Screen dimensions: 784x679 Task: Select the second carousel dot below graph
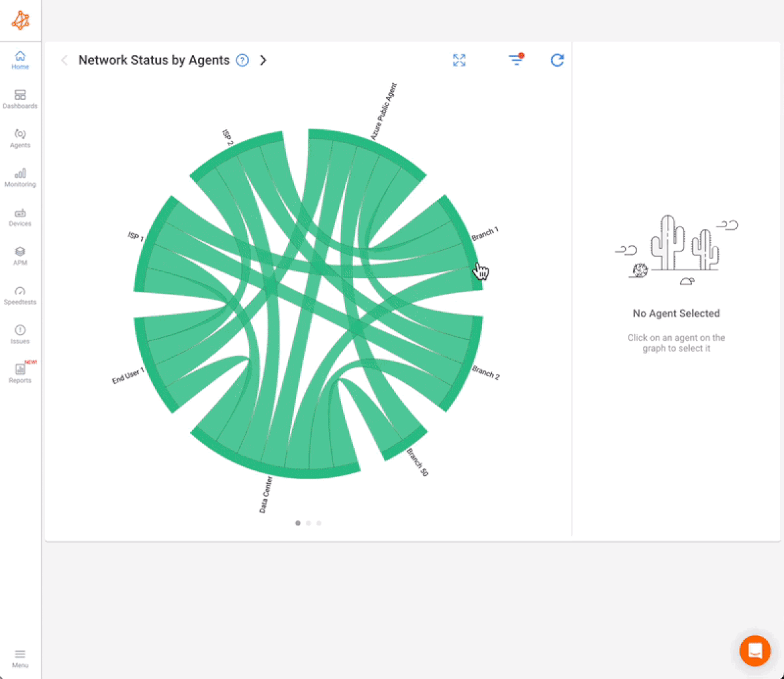click(x=308, y=523)
